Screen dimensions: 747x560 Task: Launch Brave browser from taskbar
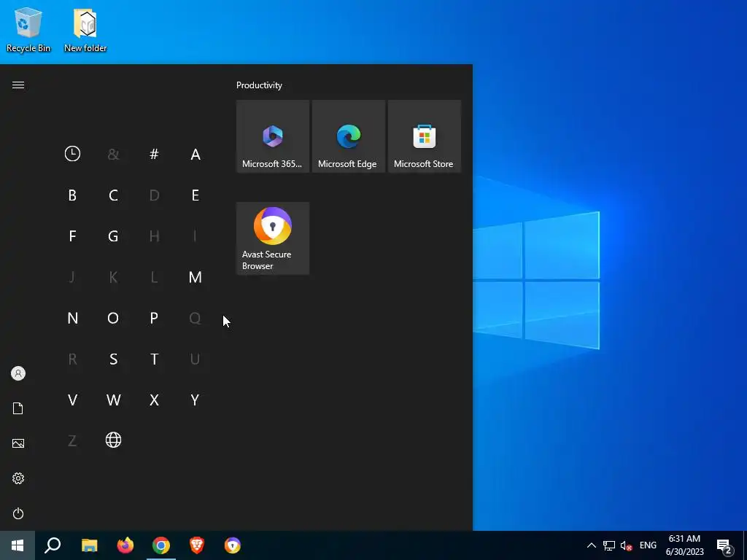(x=197, y=545)
